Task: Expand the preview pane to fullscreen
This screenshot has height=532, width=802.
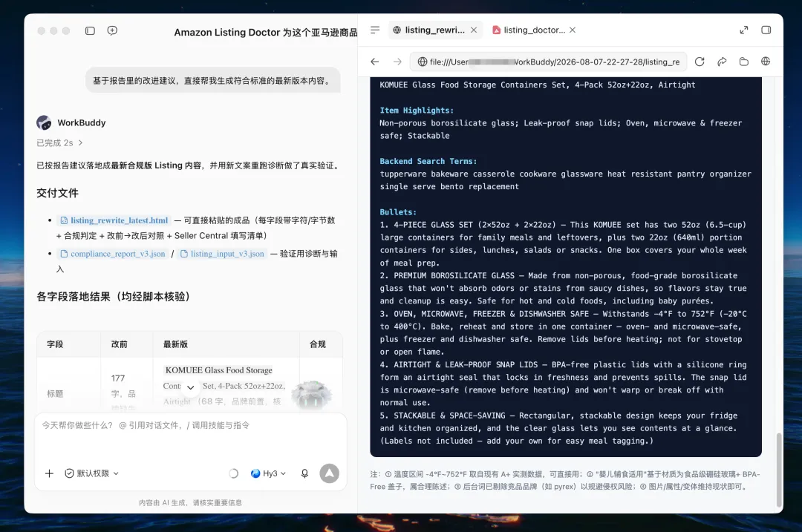Action: (744, 30)
